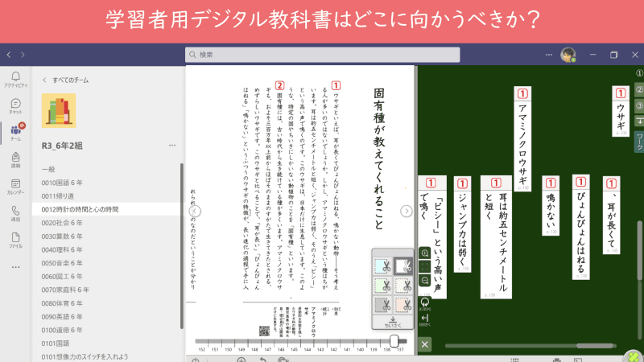Image resolution: width=644 pixels, height=362 pixels.
Task: Select the びょんびょんはねる card on board
Action: 580,227
